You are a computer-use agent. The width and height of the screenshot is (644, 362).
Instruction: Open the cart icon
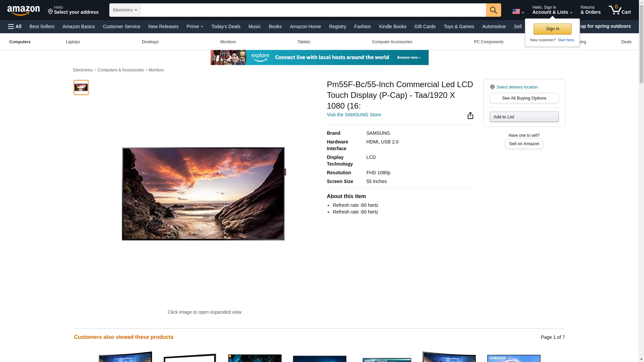620,10
